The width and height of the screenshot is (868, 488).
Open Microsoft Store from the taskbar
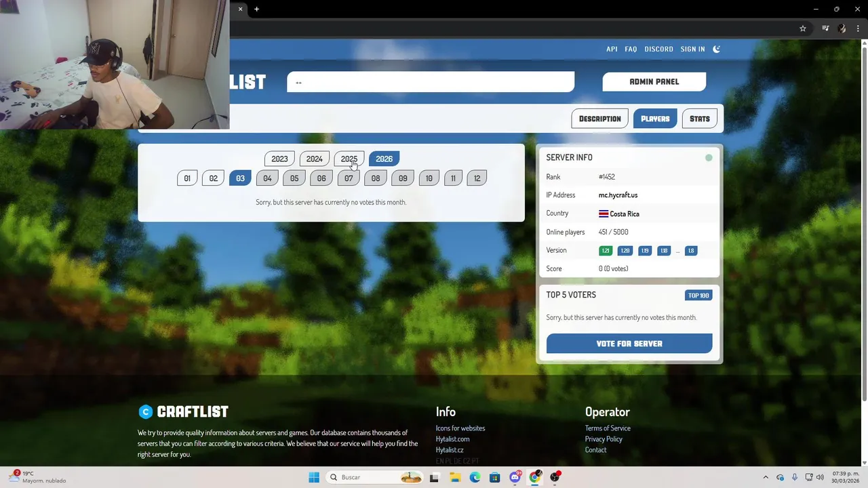pos(494,477)
